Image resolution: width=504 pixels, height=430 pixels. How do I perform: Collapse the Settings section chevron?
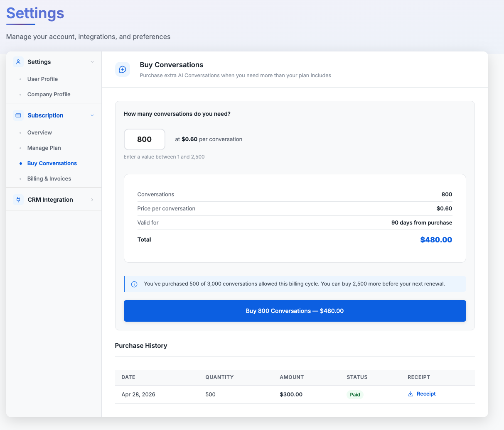click(92, 62)
